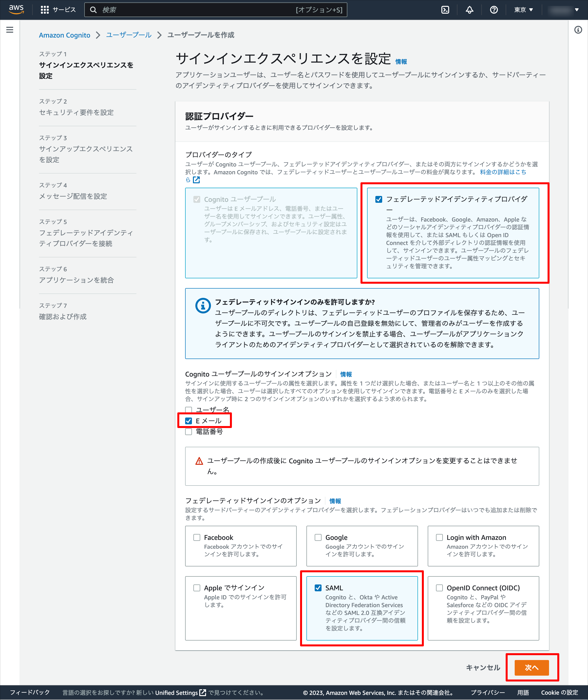The height and width of the screenshot is (700, 588).
Task: Open the account menu dropdown arrow
Action: point(577,10)
